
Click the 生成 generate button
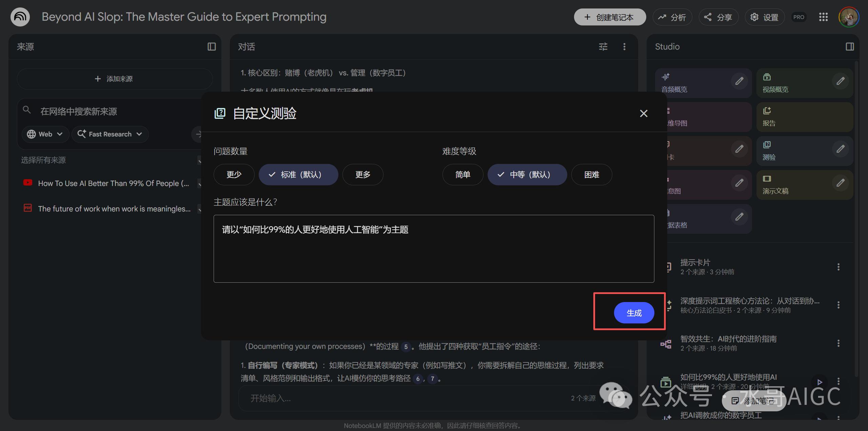[x=634, y=313]
